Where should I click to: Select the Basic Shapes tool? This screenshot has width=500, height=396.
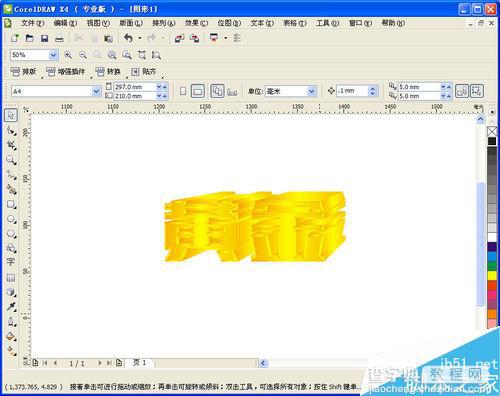(x=11, y=248)
